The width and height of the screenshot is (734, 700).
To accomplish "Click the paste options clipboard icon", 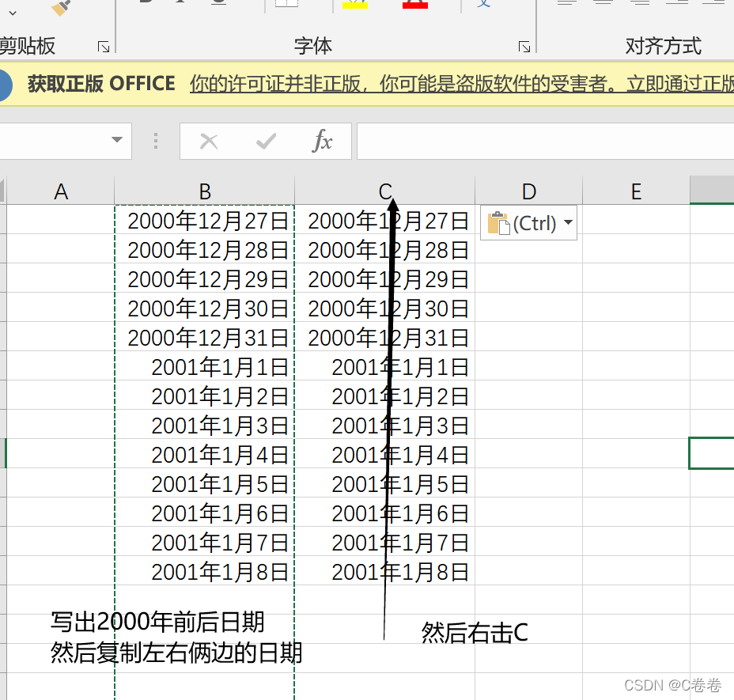I will click(x=498, y=223).
